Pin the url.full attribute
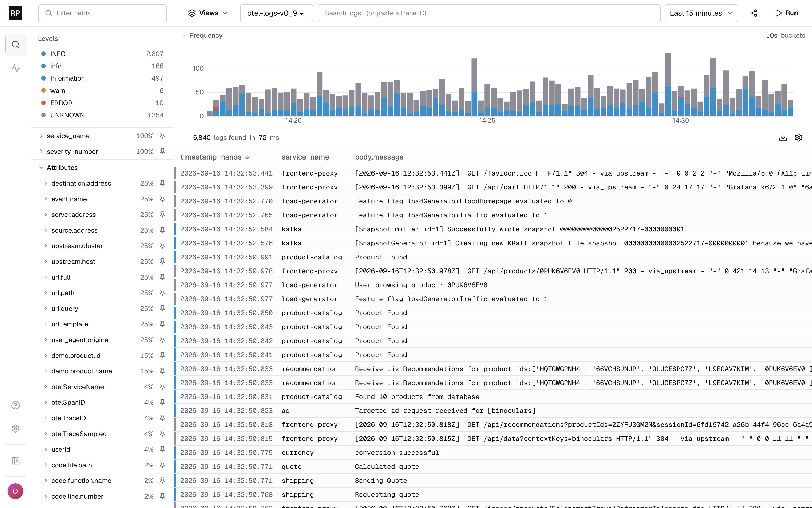Screen dimensions: 812x508 (162, 277)
